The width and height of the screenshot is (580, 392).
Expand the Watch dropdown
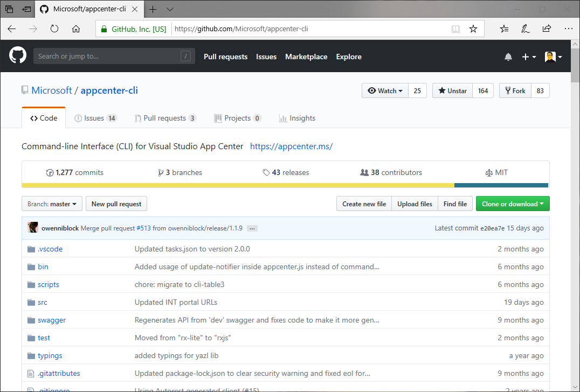click(385, 91)
